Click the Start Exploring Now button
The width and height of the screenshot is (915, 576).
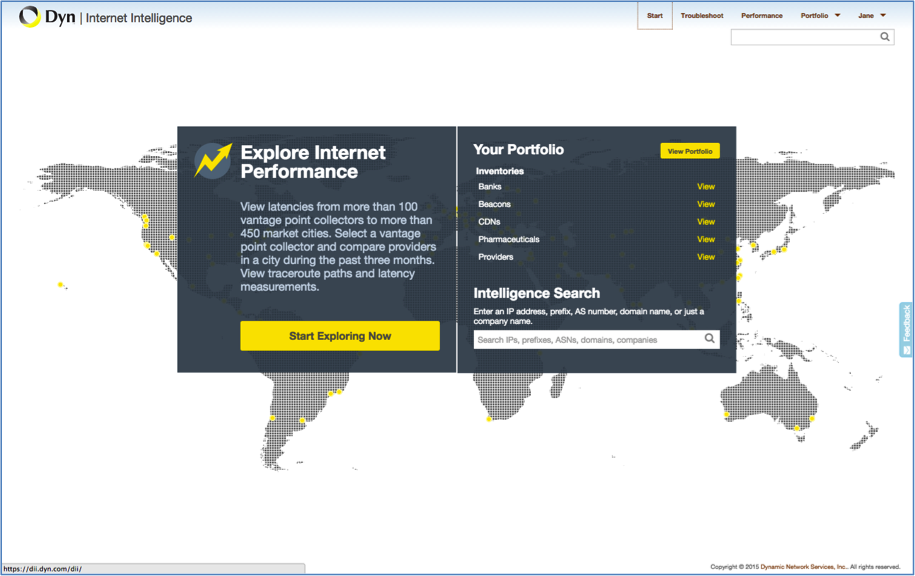[x=340, y=336]
